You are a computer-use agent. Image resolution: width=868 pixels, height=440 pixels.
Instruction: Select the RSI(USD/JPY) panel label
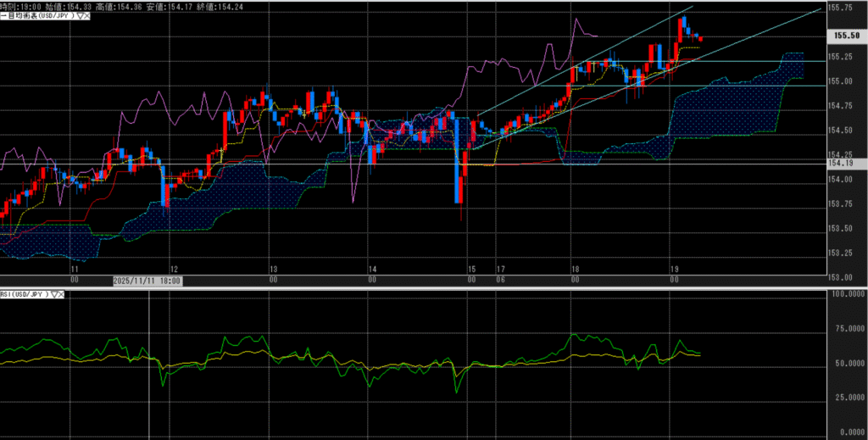(x=25, y=294)
